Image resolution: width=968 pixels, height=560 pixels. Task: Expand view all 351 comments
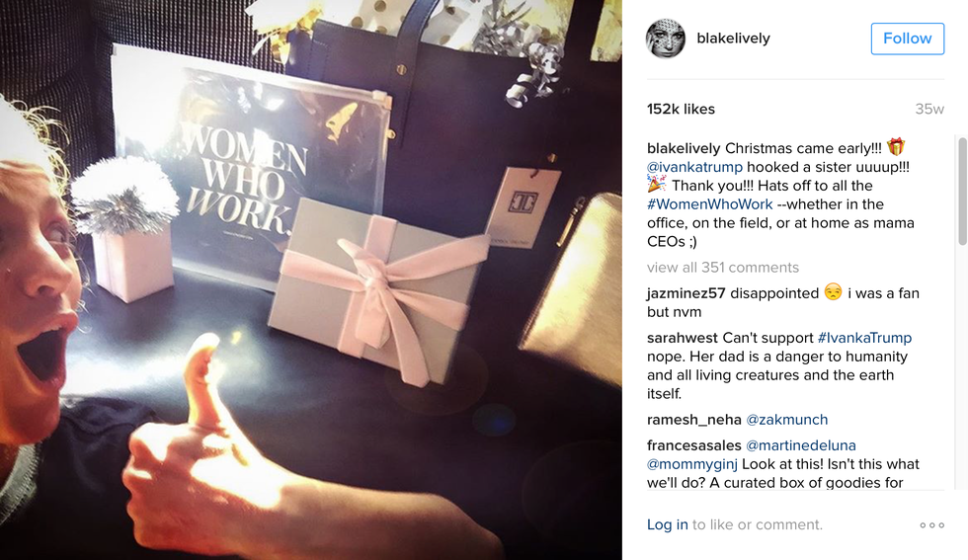pos(723,268)
